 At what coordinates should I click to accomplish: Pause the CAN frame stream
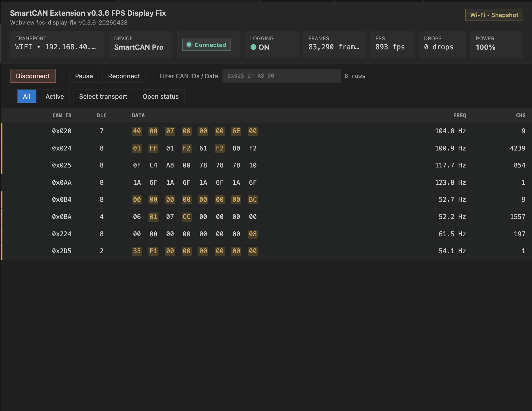click(x=84, y=76)
